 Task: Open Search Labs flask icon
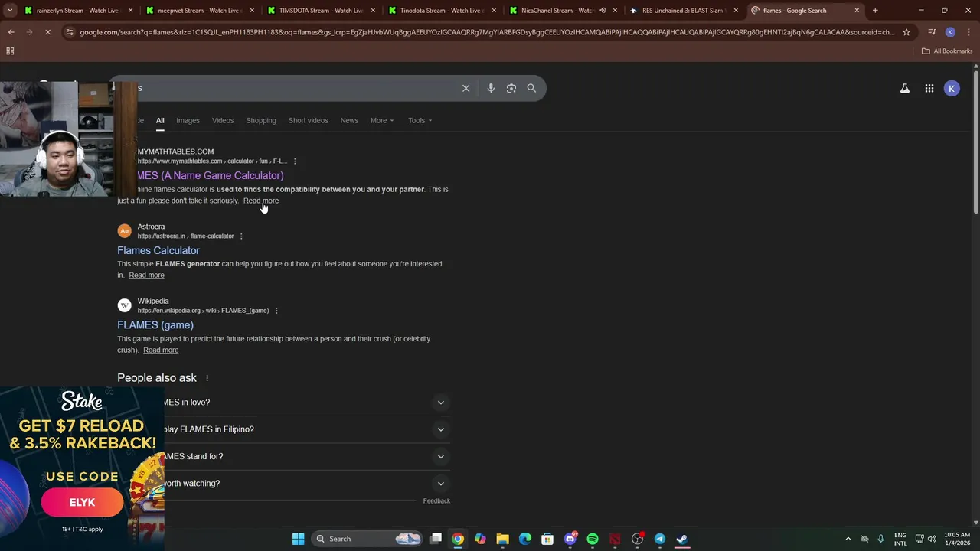[905, 88]
